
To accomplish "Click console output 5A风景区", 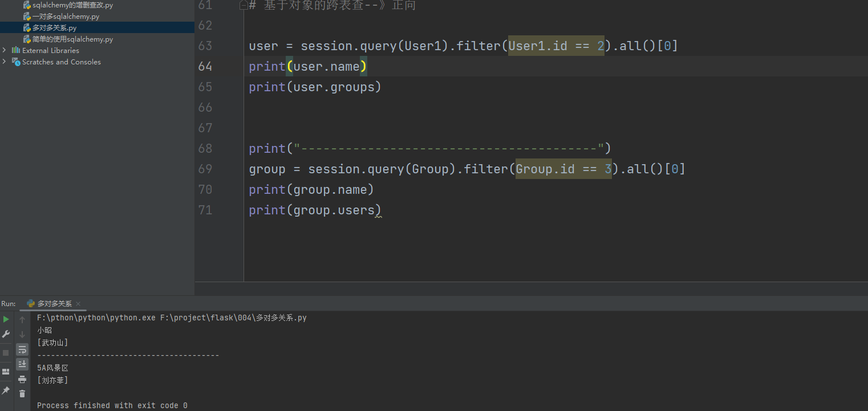I will [x=52, y=368].
